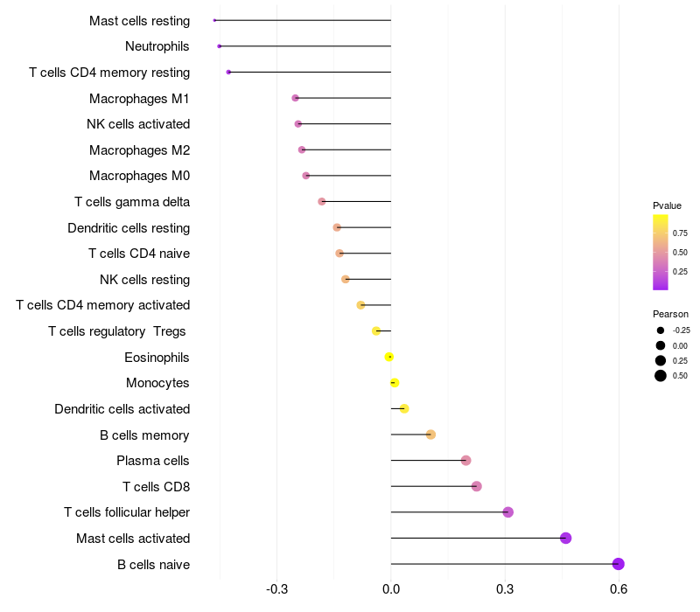Screen dimensions: 700x612
Task: Select the Mast cells resting data point
Action: tap(214, 20)
